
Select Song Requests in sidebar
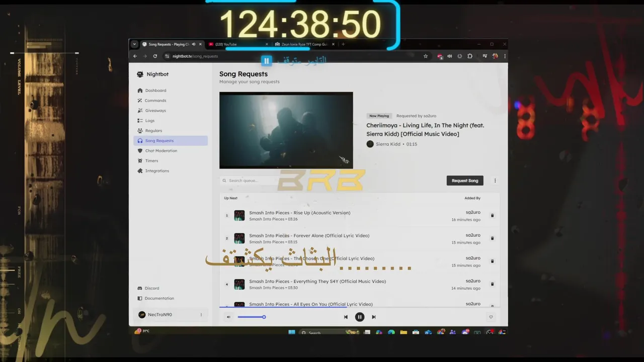[x=171, y=141]
